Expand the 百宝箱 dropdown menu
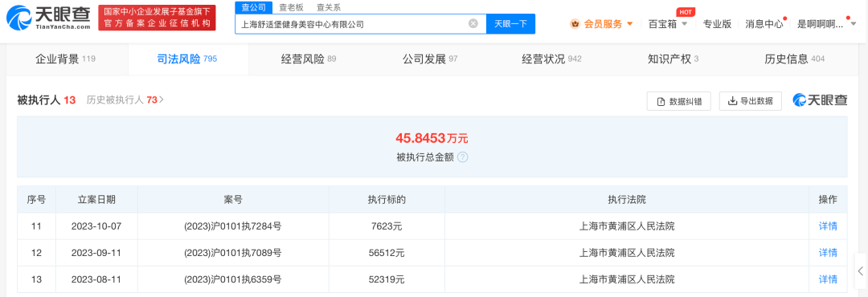Image resolution: width=868 pixels, height=297 pixels. click(685, 24)
